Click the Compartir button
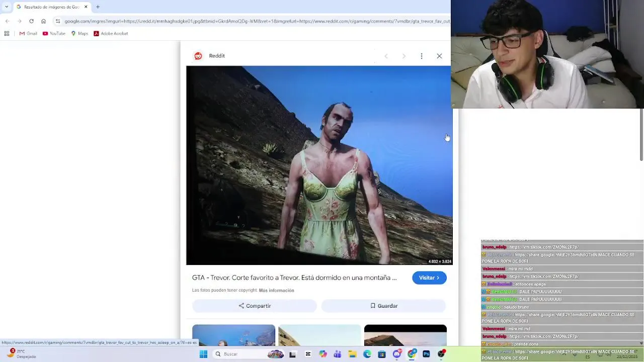This screenshot has height=362, width=644. coord(255,306)
